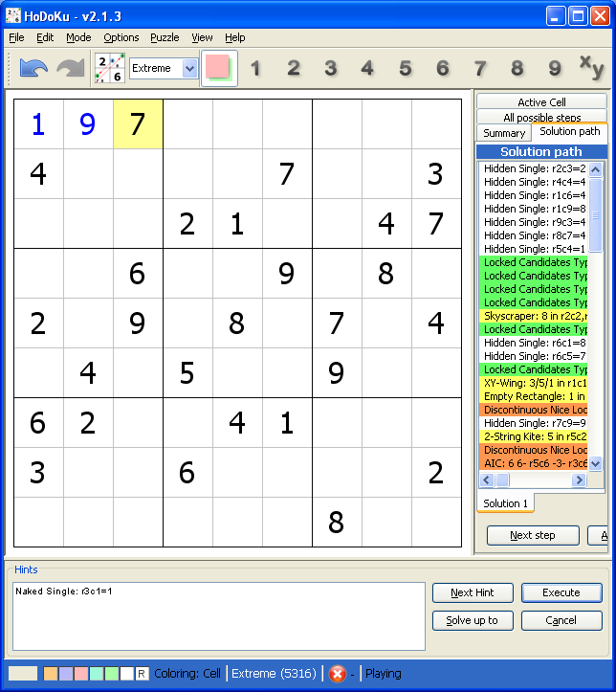Toggle filter for digit 3
616x692 pixels.
[x=331, y=68]
